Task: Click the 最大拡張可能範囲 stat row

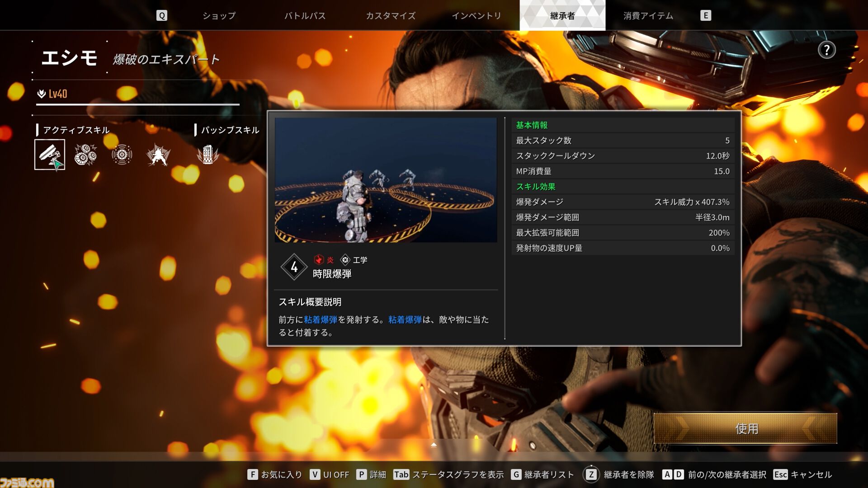Action: coord(623,233)
